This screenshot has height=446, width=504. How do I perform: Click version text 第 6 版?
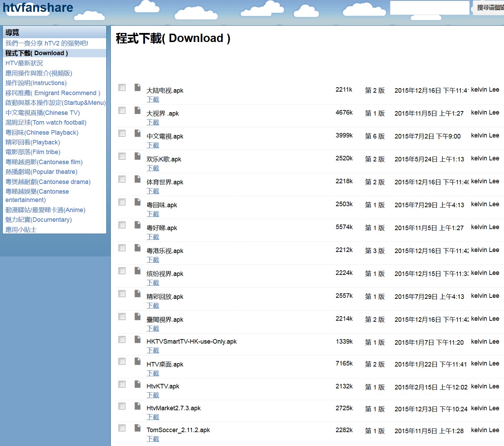tap(375, 136)
